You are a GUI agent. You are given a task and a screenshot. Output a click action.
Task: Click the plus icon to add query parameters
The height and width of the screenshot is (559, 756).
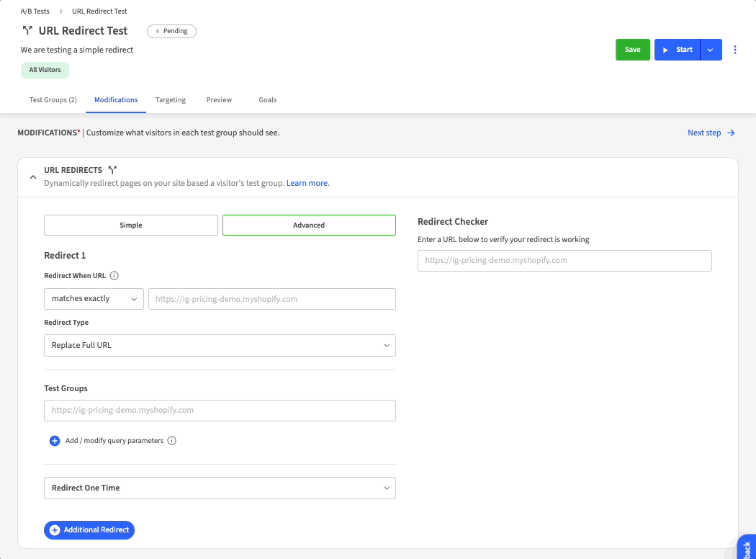click(55, 441)
